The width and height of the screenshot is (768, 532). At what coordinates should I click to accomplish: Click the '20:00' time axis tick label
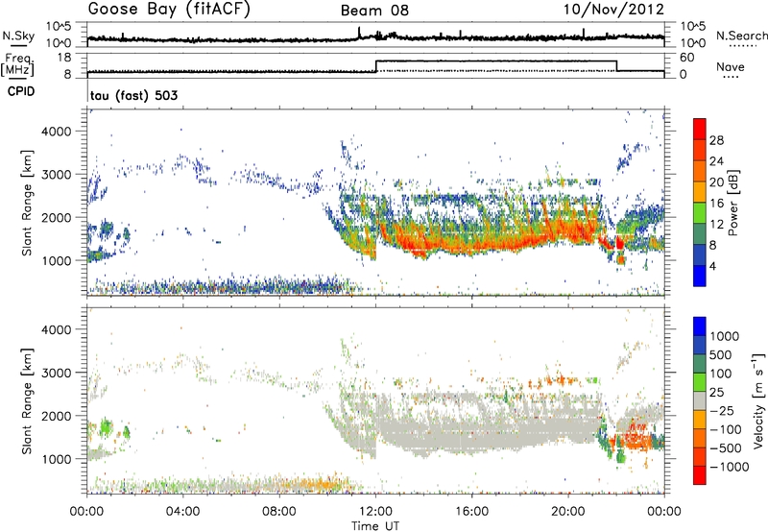[x=567, y=512]
